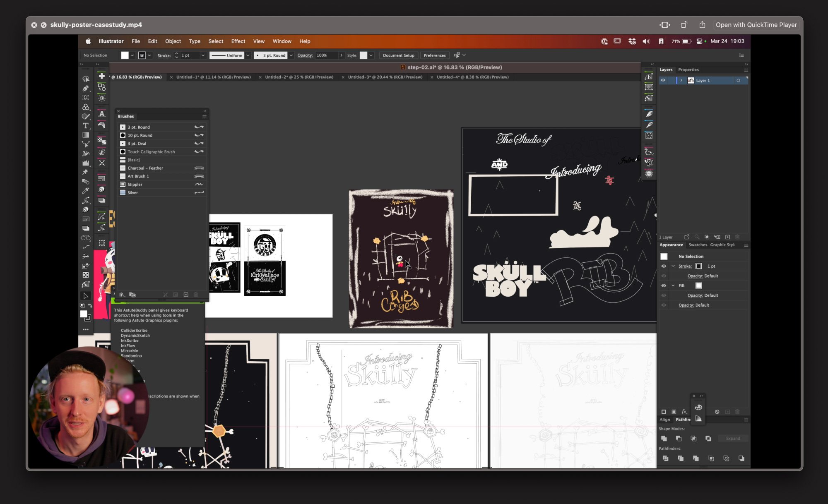
Task: Switch to the Align tab
Action: pyautogui.click(x=665, y=420)
